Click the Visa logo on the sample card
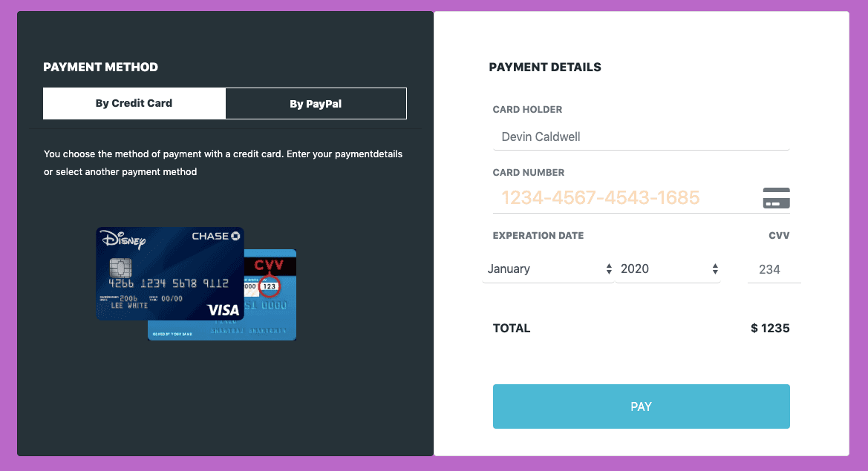Viewport: 868px width, 471px height. [x=222, y=309]
